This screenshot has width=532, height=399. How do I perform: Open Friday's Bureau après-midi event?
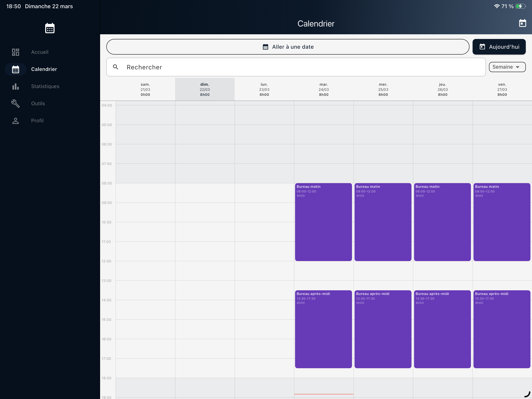[502, 329]
